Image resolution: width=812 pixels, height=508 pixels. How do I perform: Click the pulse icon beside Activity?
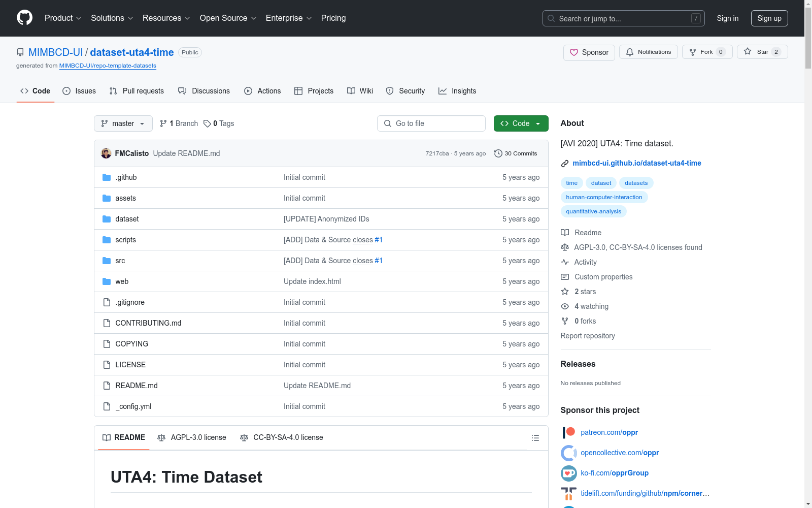pos(565,262)
